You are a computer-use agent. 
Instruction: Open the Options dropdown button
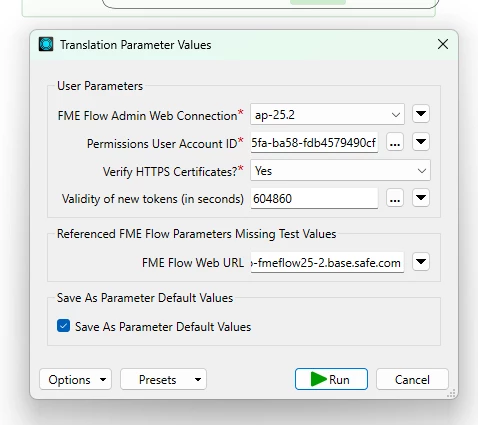point(75,379)
